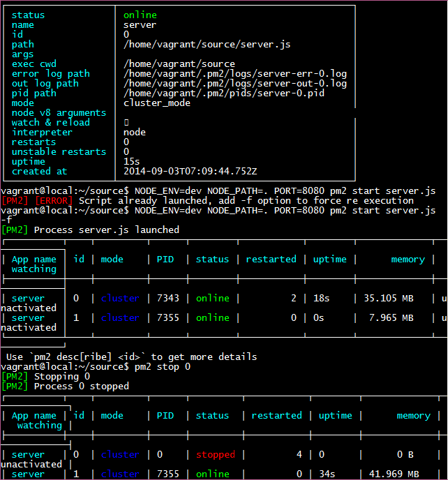
Task: Select the path '/home/vagrant/source/server.js'
Action: pyautogui.click(x=207, y=45)
